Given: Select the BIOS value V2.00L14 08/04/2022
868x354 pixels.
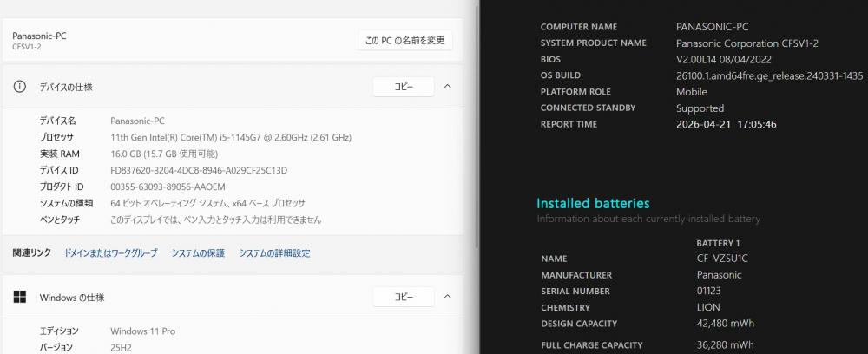Looking at the screenshot, I should [724, 59].
